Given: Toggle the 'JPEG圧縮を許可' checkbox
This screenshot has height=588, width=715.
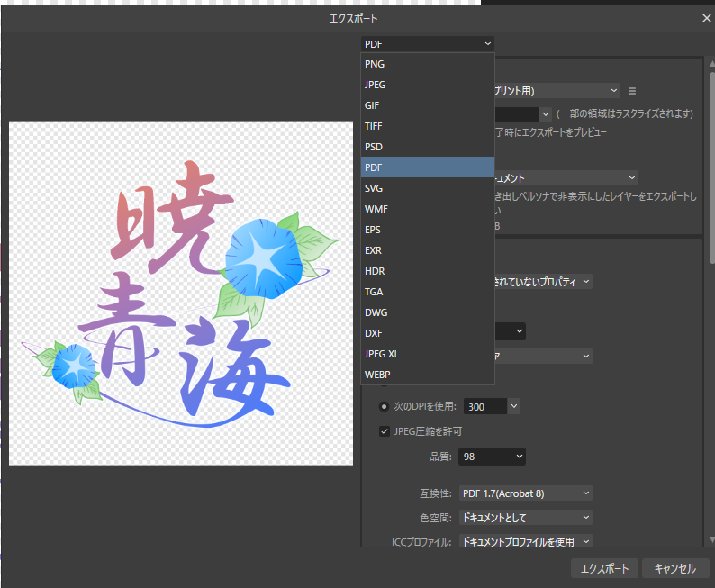Looking at the screenshot, I should pyautogui.click(x=385, y=431).
